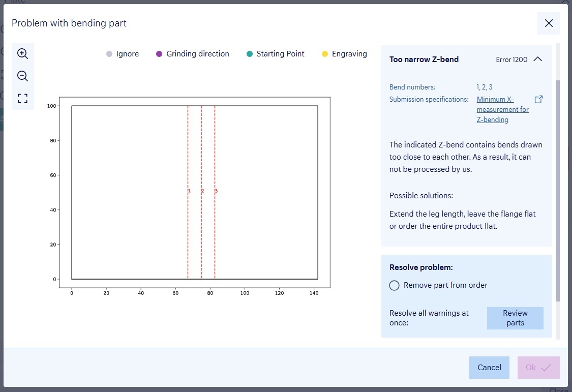Fit drawing to full view
572x392 pixels.
click(x=22, y=99)
